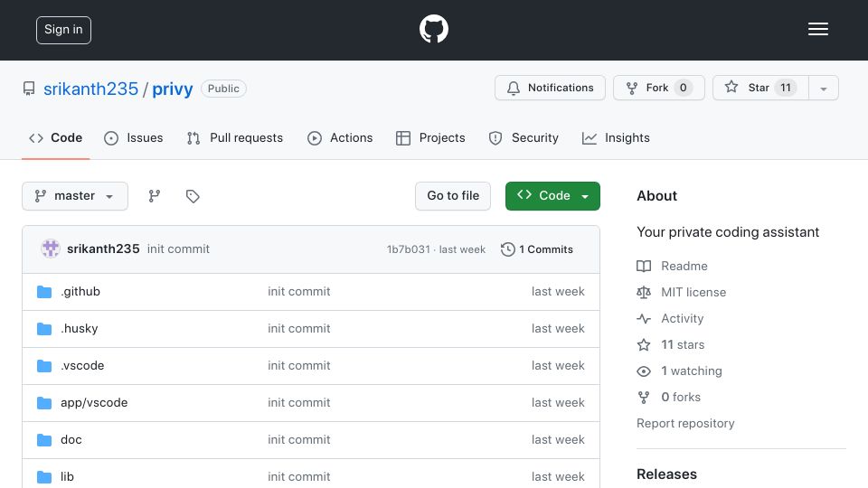Open the Projects tab
Screen dimensions: 868x488
click(x=430, y=137)
